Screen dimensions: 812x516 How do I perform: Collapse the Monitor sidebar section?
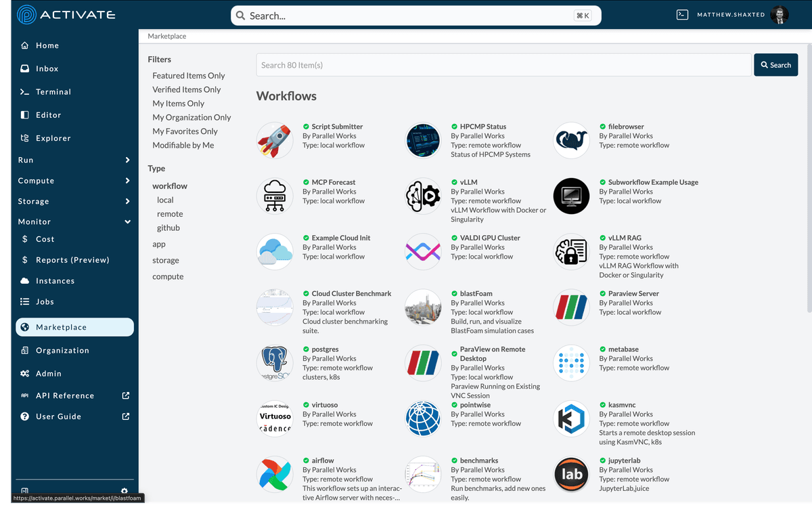click(74, 221)
